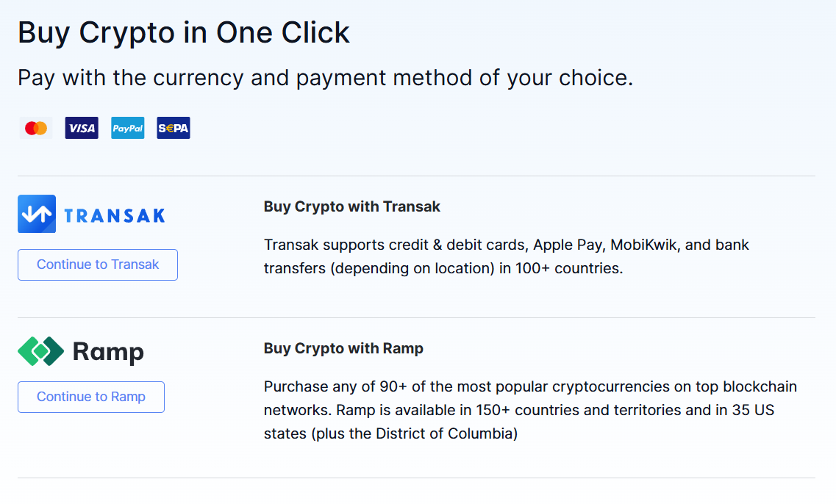Click the "Buy Crypto with Transak" heading

(351, 206)
